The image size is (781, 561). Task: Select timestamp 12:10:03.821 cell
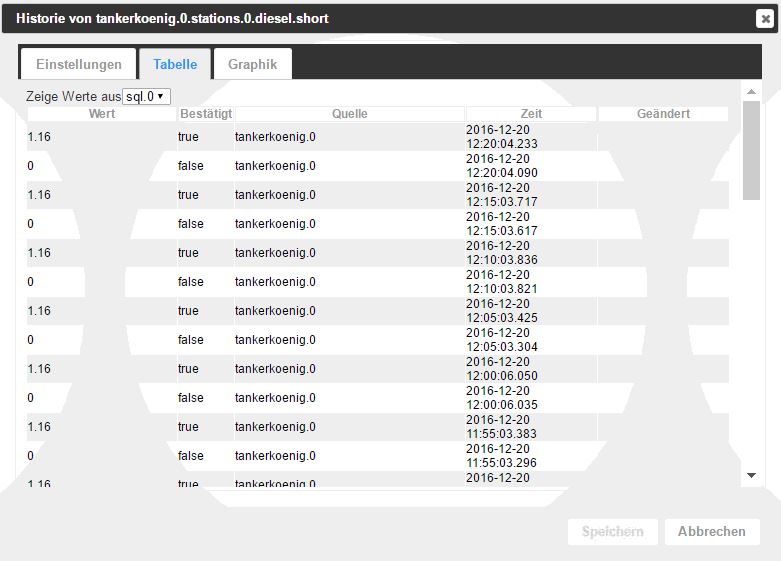point(531,282)
